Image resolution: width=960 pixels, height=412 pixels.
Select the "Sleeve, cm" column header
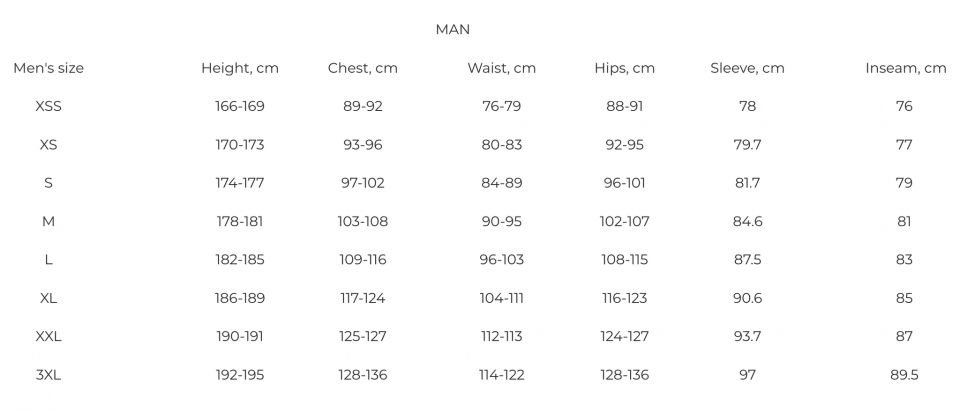pyautogui.click(x=747, y=68)
